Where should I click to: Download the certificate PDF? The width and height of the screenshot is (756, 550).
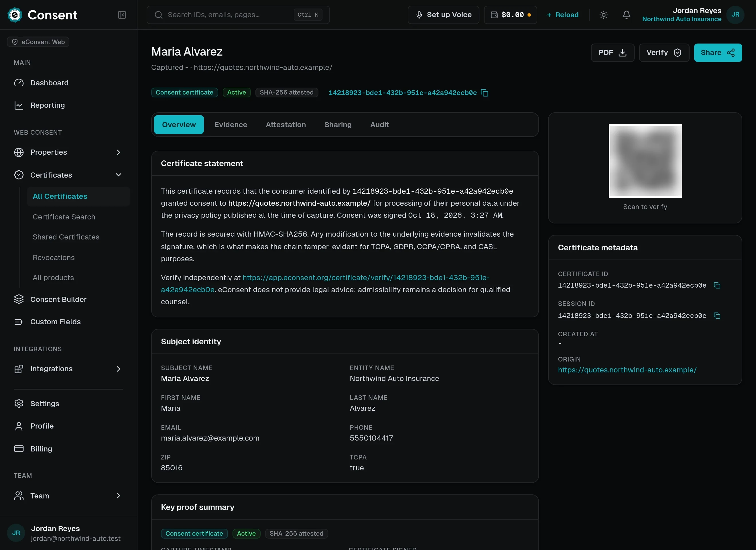[x=612, y=53]
